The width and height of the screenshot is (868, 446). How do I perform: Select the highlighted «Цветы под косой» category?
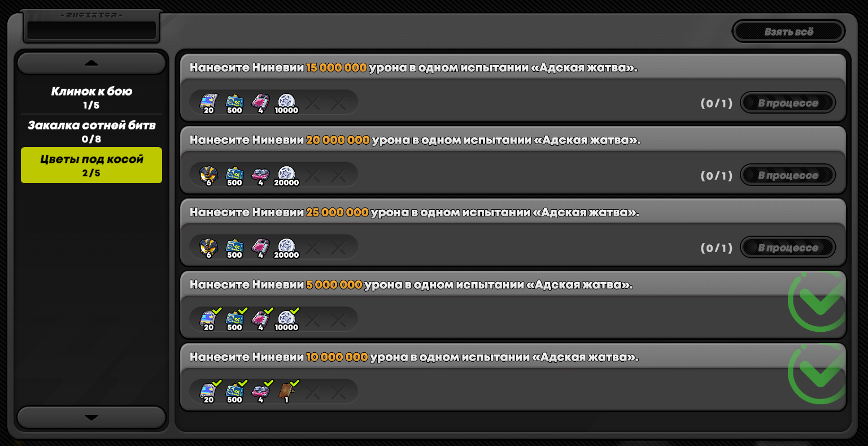coord(91,165)
